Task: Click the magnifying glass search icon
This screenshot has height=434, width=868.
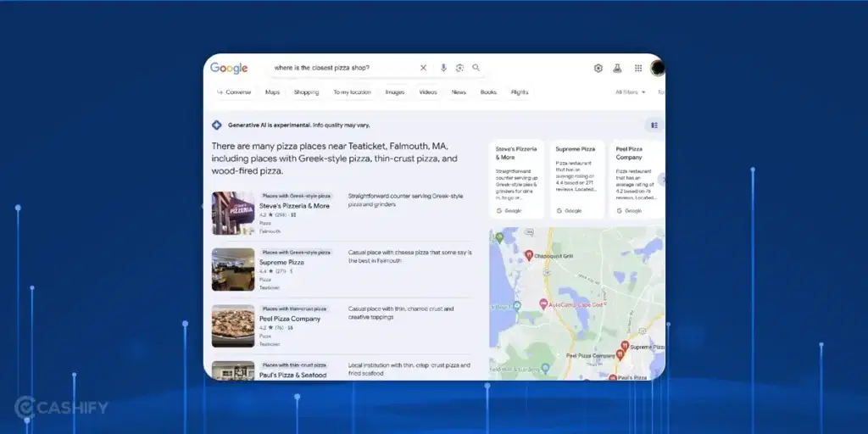Action: click(x=476, y=68)
